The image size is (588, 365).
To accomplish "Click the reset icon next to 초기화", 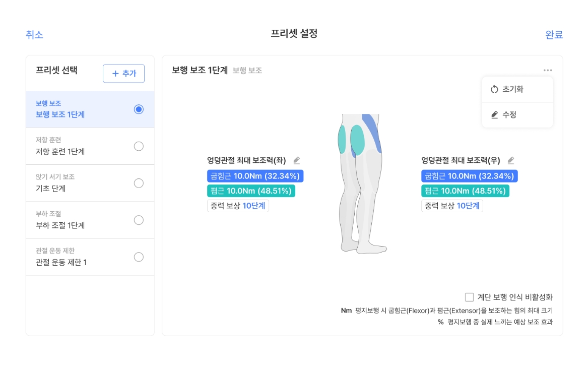I will click(x=494, y=89).
